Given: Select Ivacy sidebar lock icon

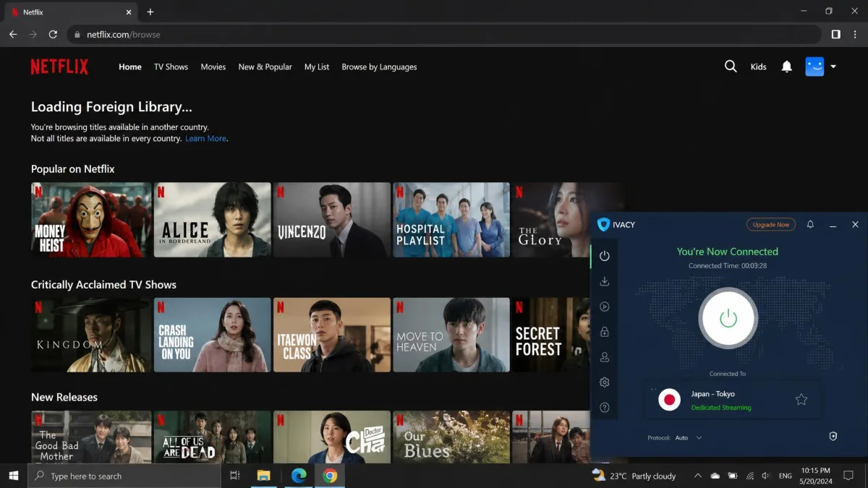Looking at the screenshot, I should [x=605, y=332].
